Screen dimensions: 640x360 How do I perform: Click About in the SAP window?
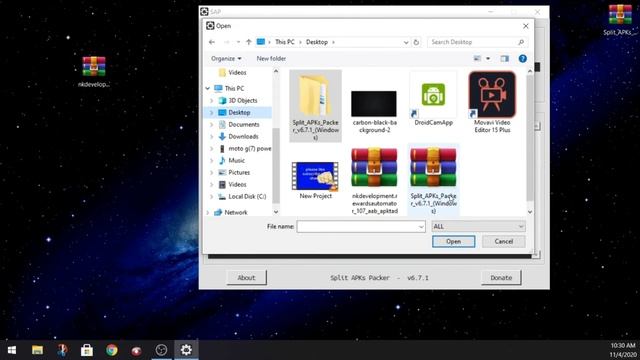247,278
